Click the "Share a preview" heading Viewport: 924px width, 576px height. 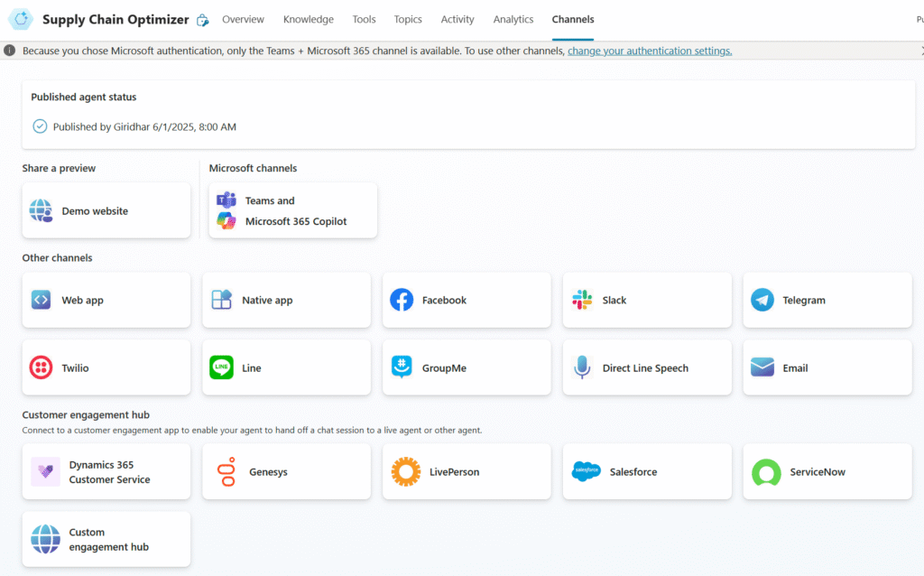click(59, 168)
